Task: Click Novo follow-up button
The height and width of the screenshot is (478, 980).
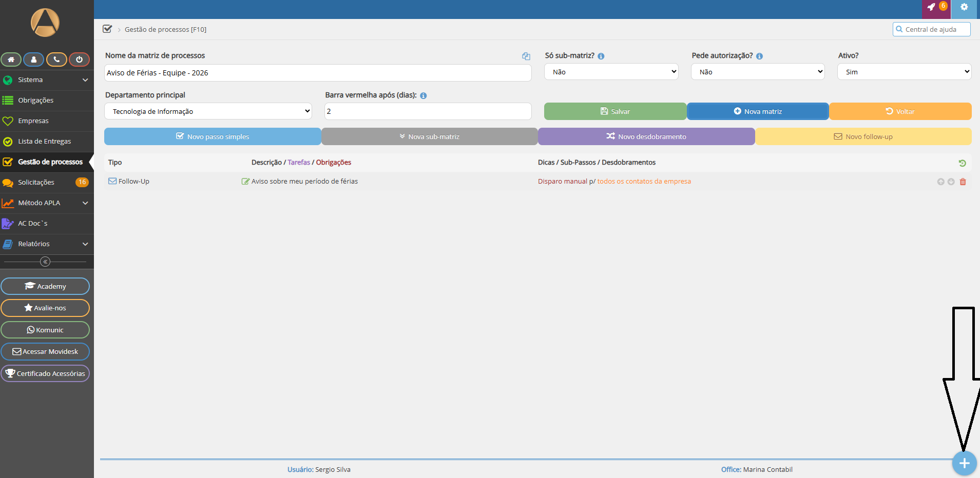Action: click(863, 136)
